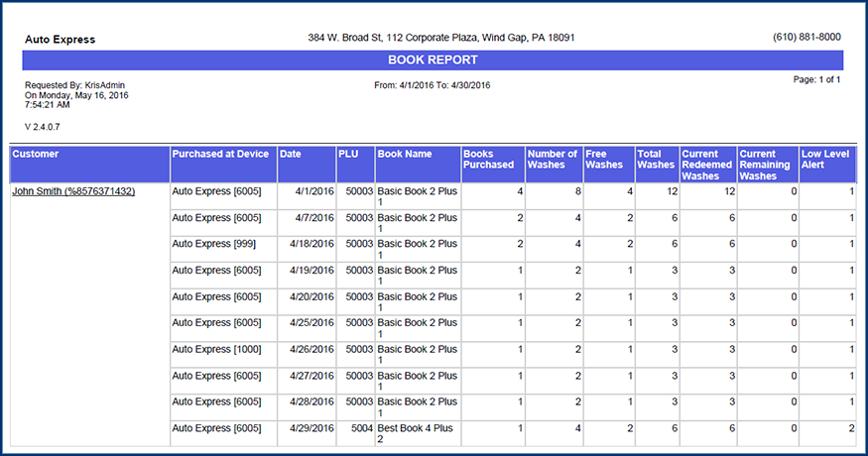Select the Auto Express [1000] device cell

click(216, 349)
